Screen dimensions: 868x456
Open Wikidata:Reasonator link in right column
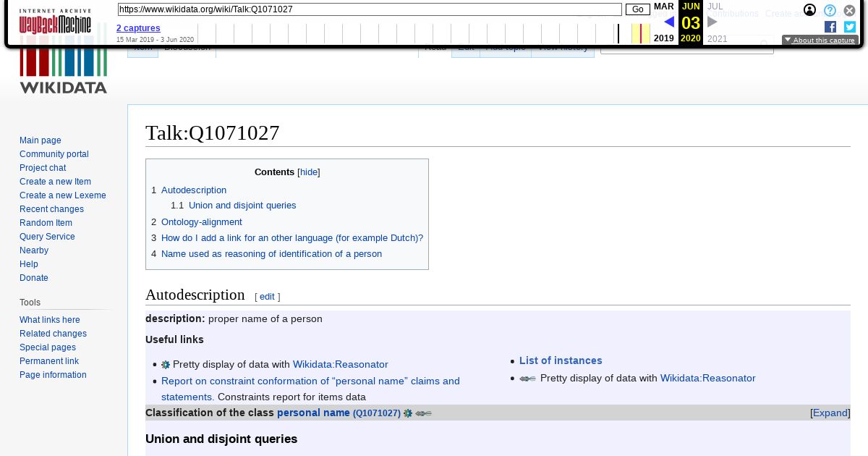pyautogui.click(x=707, y=379)
